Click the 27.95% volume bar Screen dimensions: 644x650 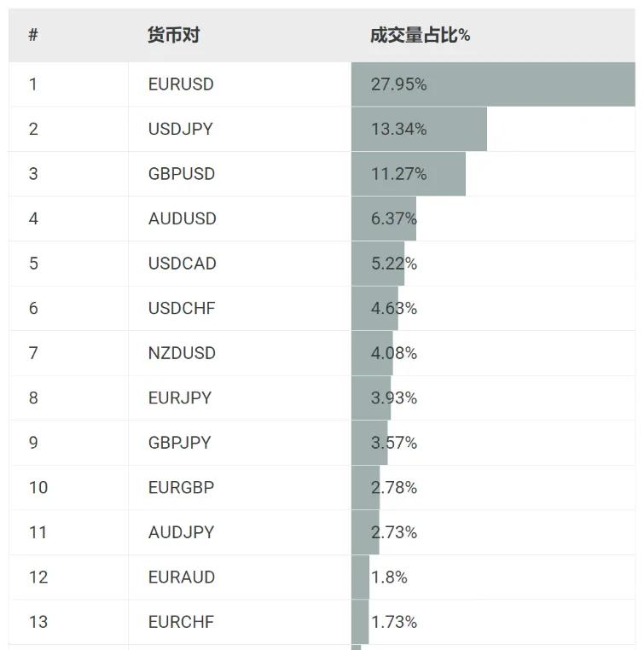pos(493,84)
